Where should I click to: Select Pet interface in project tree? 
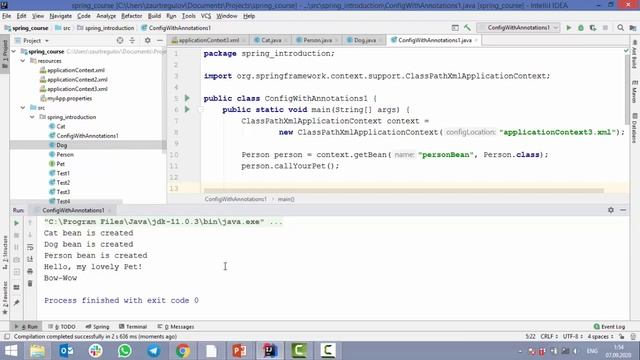(60, 164)
